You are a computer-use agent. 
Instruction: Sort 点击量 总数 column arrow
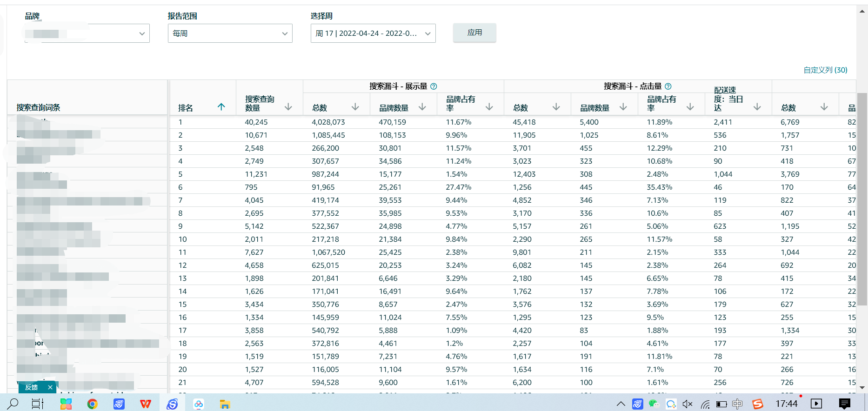coord(556,107)
